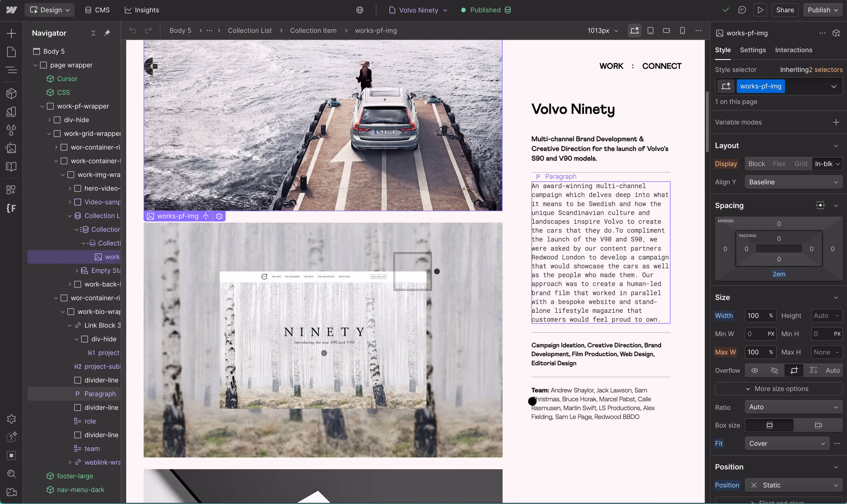Screen dimensions: 847x504
Task: Set overflow to scroll icon
Action: coord(813,370)
